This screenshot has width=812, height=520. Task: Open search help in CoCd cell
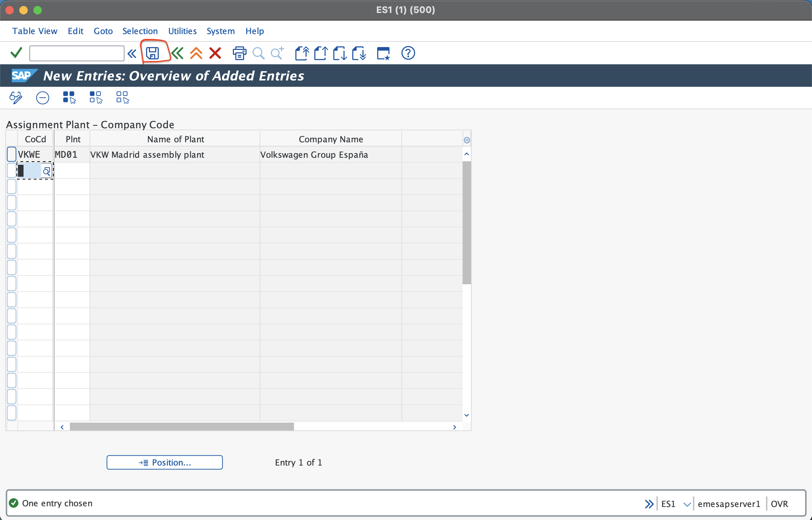point(46,171)
